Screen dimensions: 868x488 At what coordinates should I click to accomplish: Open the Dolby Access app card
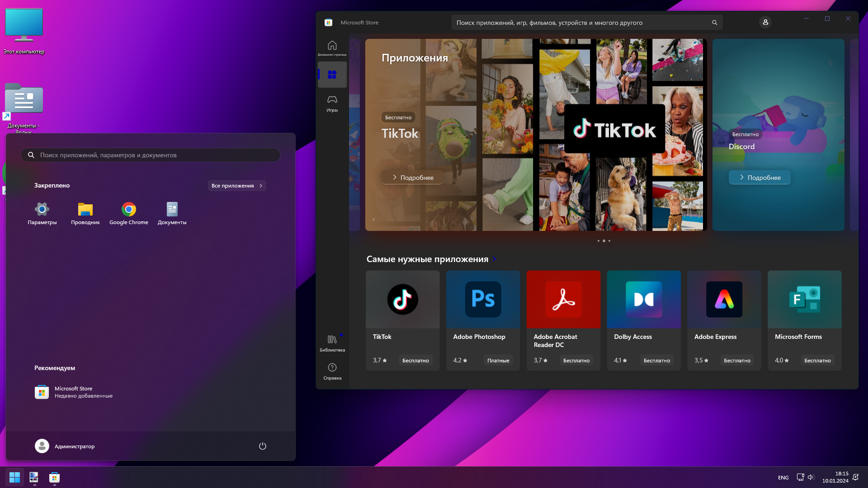tap(643, 320)
